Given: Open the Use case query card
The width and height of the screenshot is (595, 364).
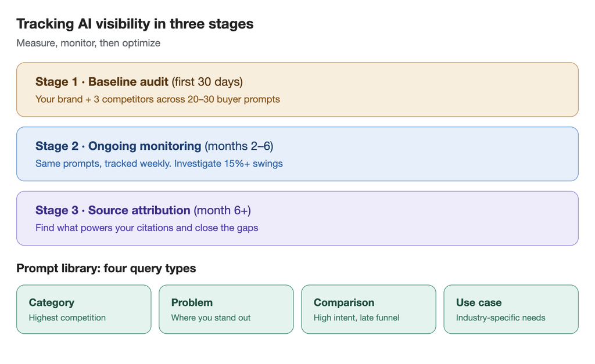Looking at the screenshot, I should coord(511,309).
